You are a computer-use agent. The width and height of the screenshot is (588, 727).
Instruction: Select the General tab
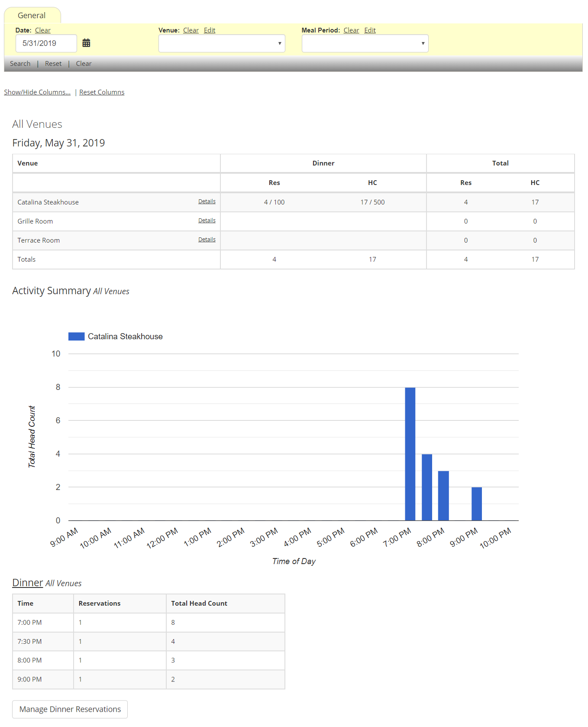[x=32, y=16]
